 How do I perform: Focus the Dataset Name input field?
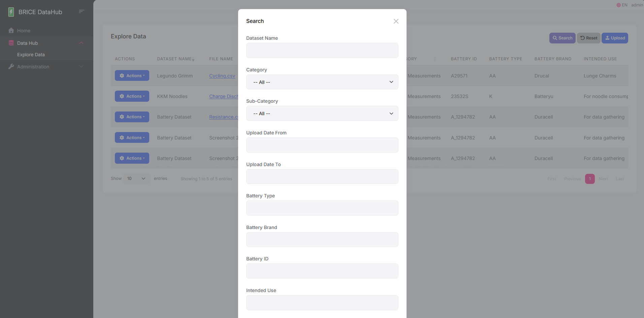(322, 50)
